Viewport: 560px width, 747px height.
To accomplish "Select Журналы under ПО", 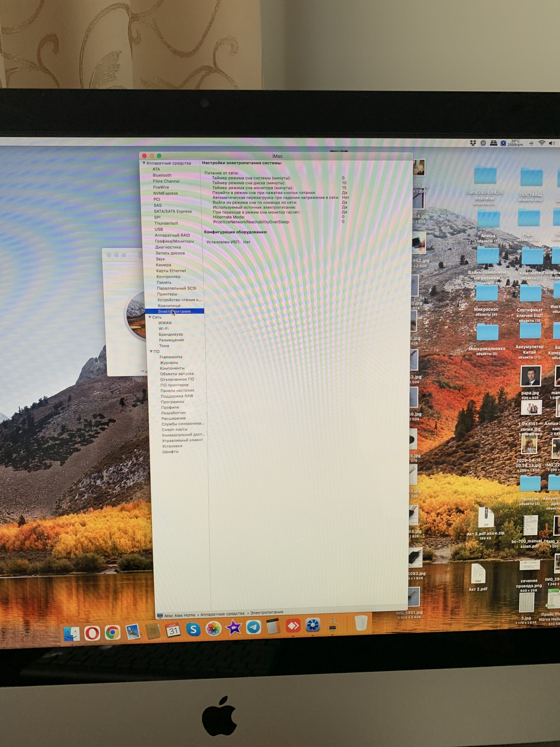I will tap(169, 362).
